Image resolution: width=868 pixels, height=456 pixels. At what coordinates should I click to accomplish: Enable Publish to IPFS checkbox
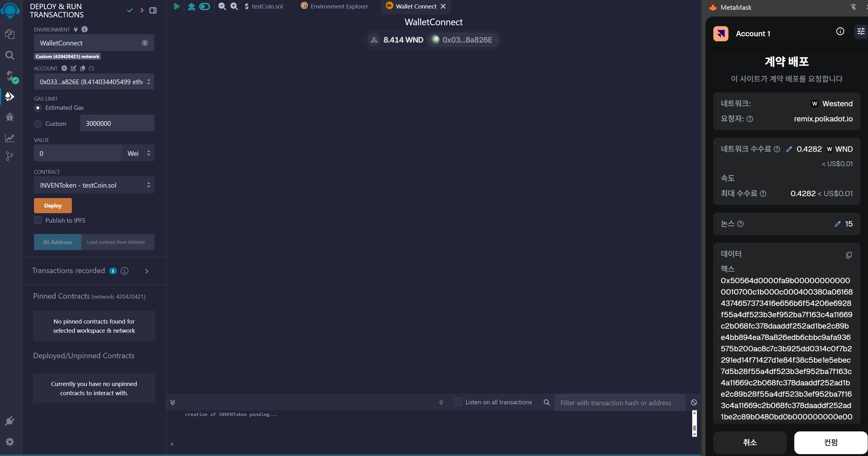(38, 220)
